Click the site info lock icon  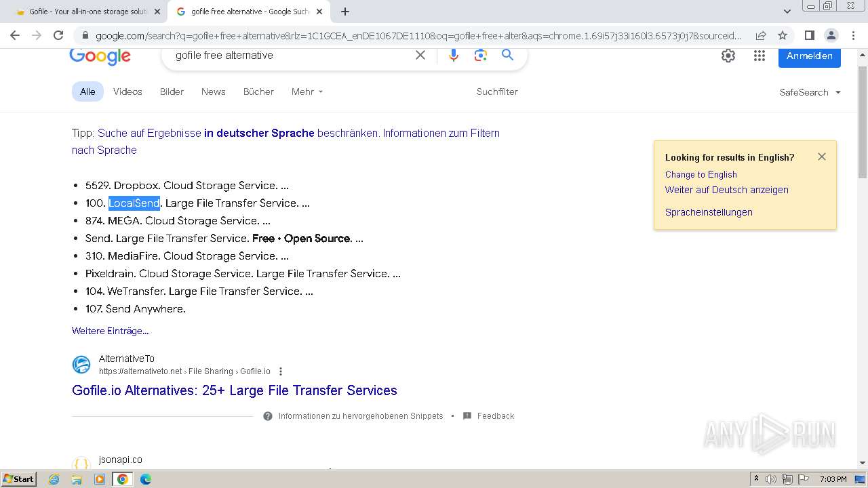click(x=85, y=35)
